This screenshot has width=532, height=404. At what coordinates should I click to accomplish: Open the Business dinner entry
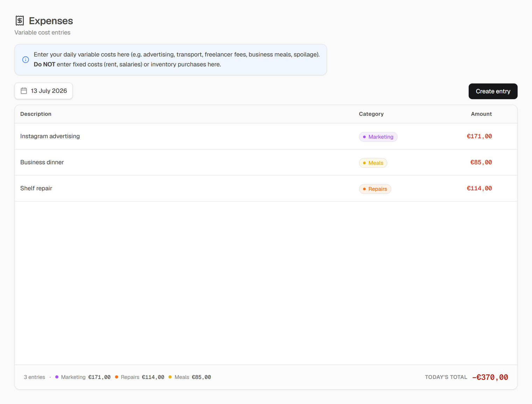tap(266, 162)
